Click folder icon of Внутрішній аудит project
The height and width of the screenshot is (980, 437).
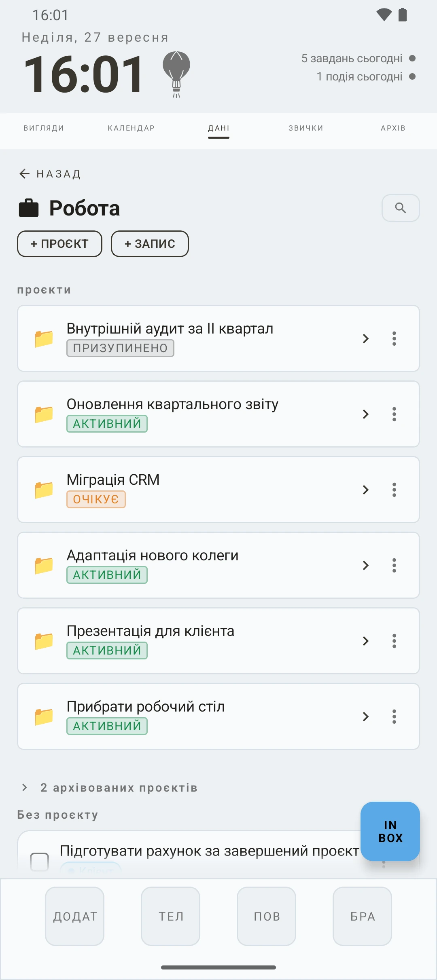pos(44,338)
